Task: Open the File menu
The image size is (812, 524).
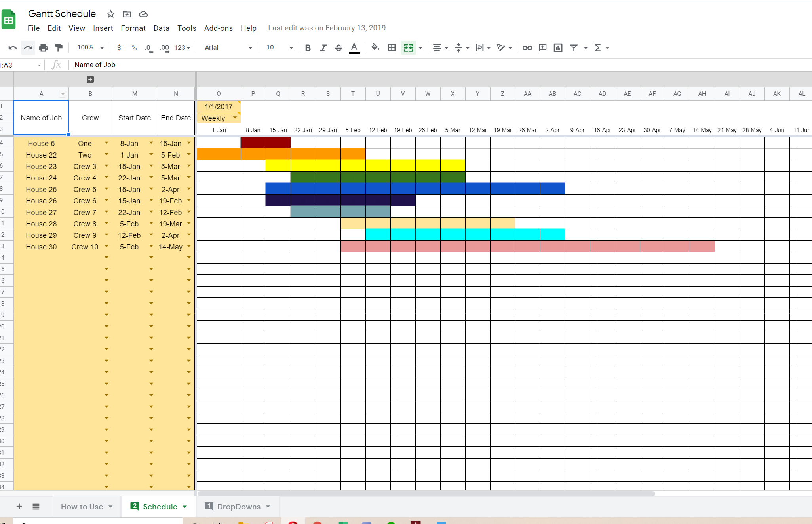Action: (x=34, y=28)
